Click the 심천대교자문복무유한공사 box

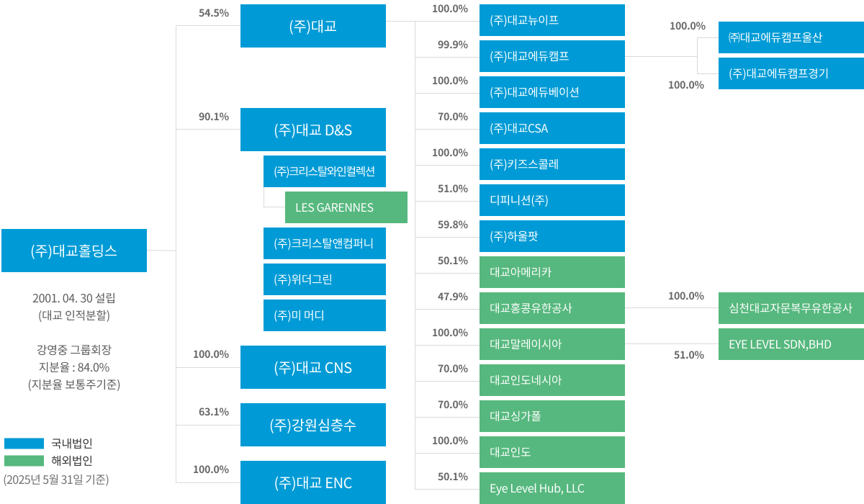tap(791, 308)
